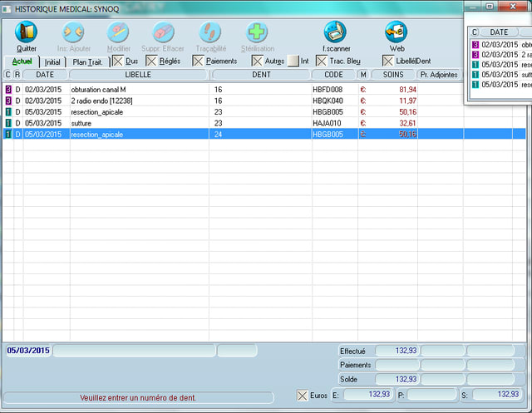
Task: Launch the f.scanner tool
Action: (x=337, y=33)
